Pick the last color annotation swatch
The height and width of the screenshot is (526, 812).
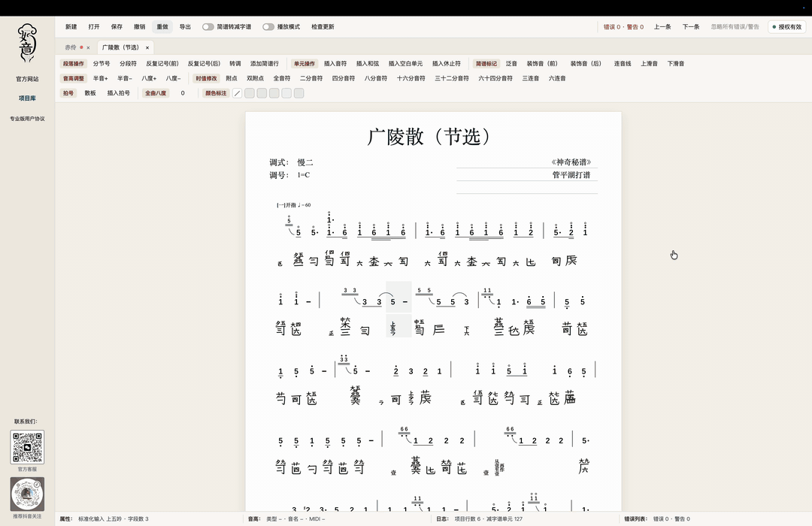point(298,93)
